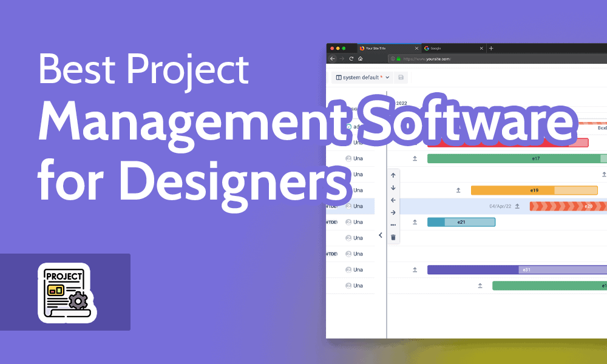Image resolution: width=607 pixels, height=364 pixels.
Task: Click the outdent left arrow in task toolbar
Action: [x=393, y=200]
